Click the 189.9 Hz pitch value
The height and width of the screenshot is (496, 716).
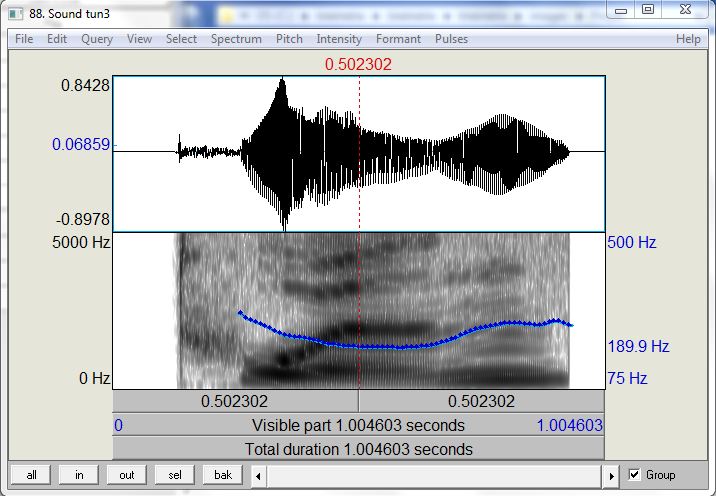click(x=638, y=346)
